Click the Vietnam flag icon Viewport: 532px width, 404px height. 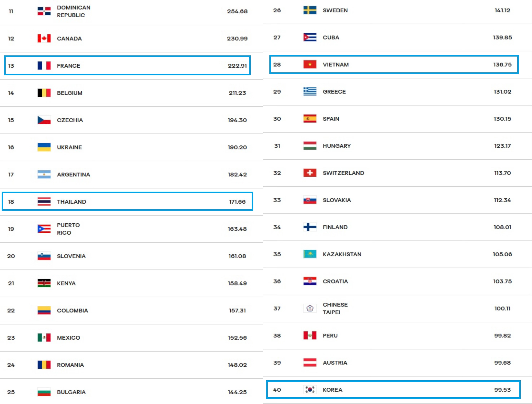310,64
